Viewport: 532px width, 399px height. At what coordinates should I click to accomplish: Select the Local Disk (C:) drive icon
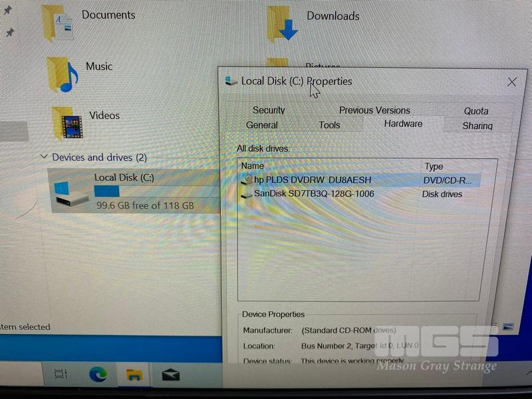pyautogui.click(x=71, y=190)
